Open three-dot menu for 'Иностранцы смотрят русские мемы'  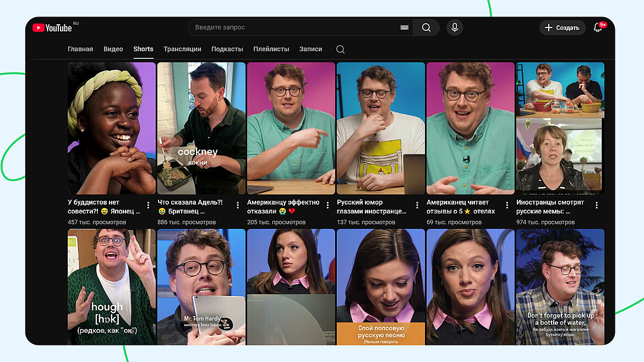597,205
